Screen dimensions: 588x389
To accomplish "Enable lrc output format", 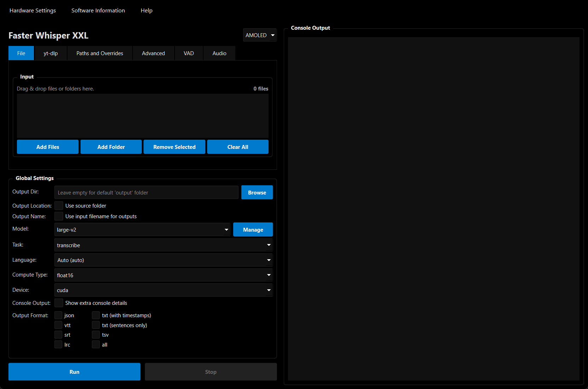I will [x=58, y=345].
